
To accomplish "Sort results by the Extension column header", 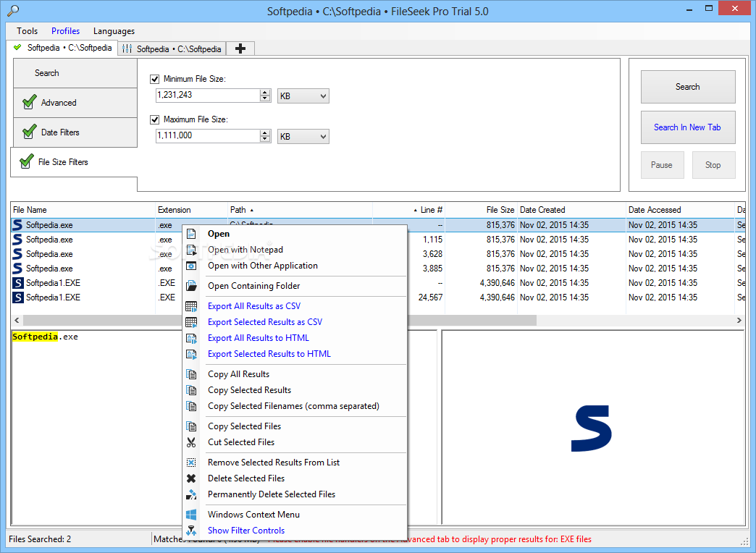I will click(191, 210).
